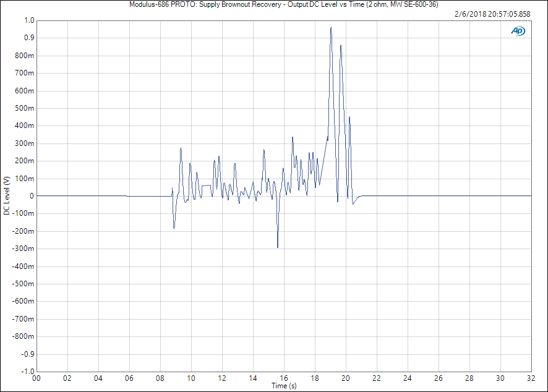Click the '10' time axis tick label

click(191, 378)
